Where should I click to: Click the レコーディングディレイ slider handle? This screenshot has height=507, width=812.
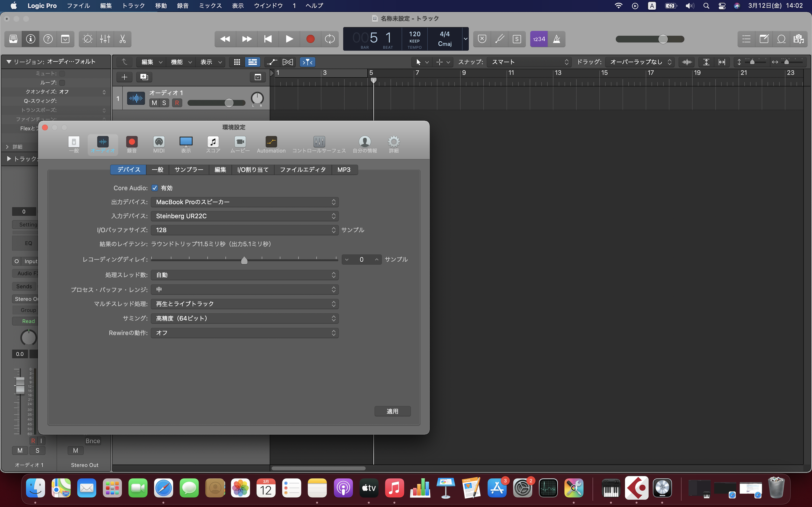pos(244,260)
